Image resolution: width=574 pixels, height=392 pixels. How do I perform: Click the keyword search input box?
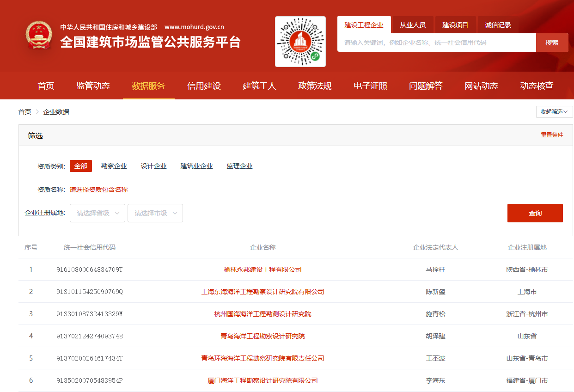[x=434, y=42]
